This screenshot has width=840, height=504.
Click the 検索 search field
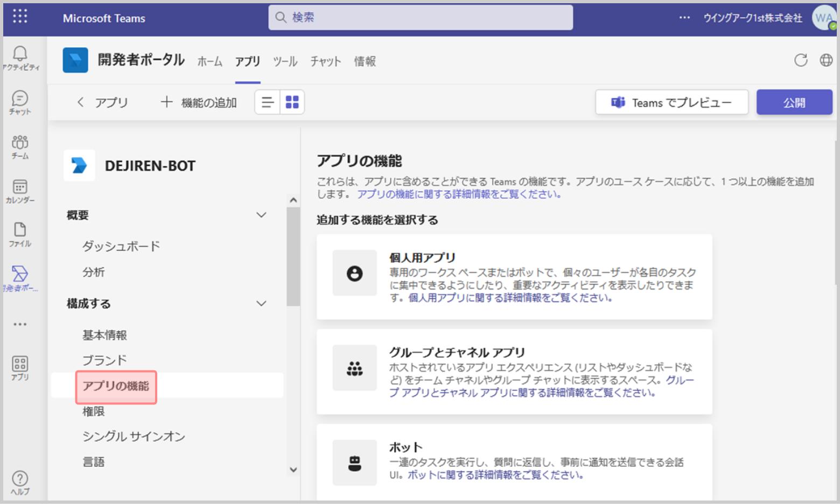pos(420,17)
